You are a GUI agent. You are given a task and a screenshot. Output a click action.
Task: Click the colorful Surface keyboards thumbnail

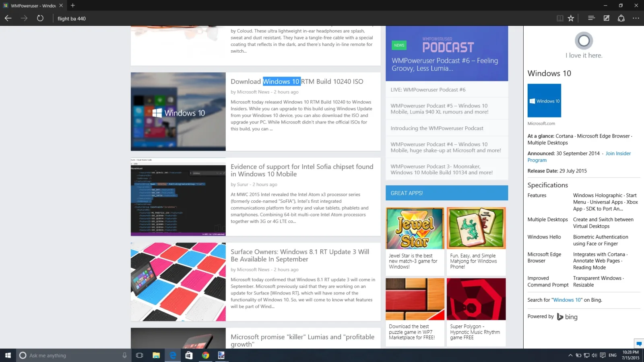(x=178, y=282)
